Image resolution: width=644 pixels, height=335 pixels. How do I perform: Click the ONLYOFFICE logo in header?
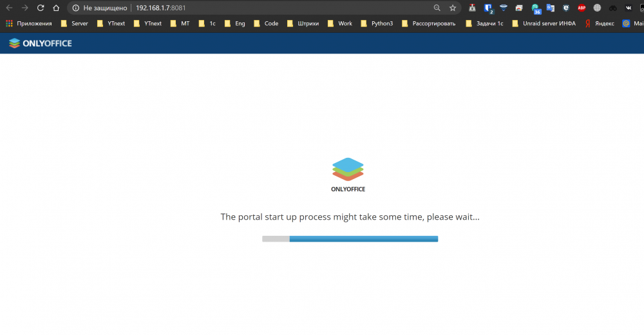(x=40, y=43)
